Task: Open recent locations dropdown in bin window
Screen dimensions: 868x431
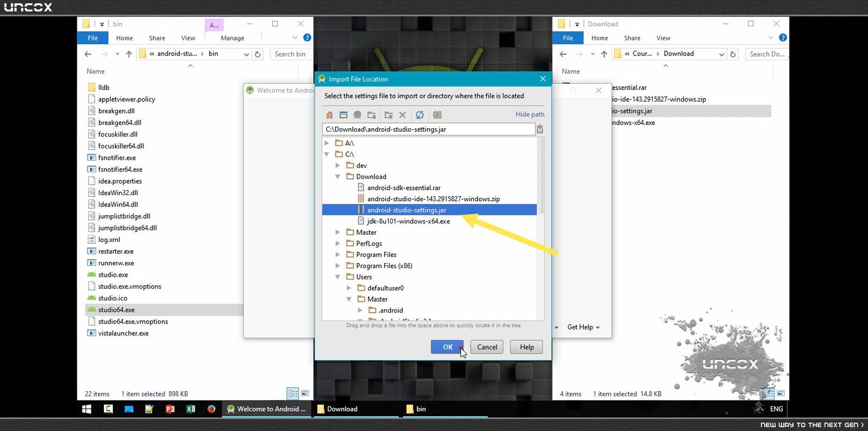Action: point(117,54)
